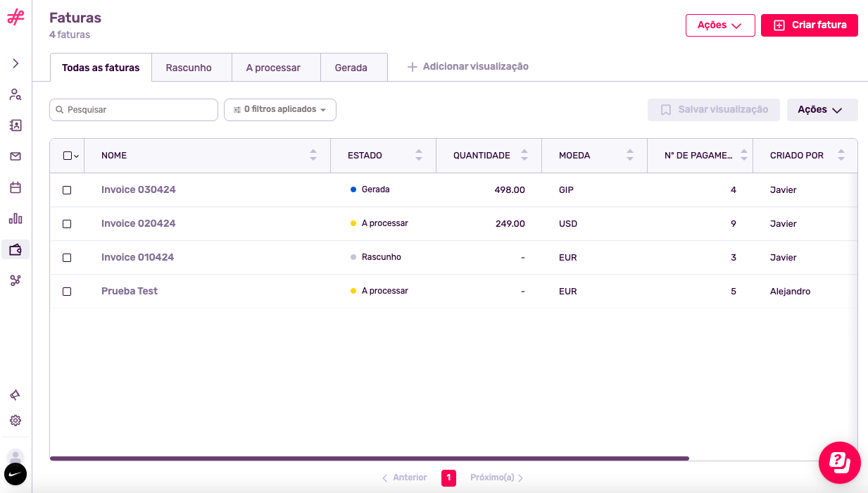
Task: Click the 249.00 quantity cell
Action: (x=510, y=224)
